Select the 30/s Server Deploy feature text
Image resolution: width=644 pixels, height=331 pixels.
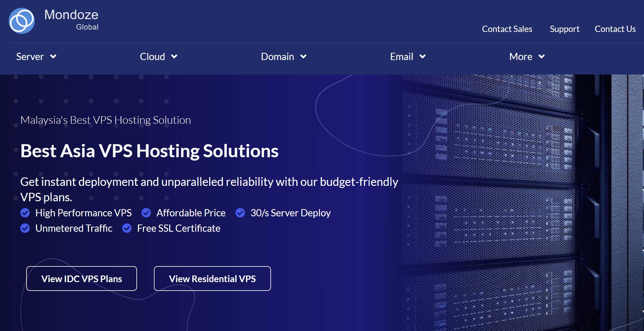point(291,213)
